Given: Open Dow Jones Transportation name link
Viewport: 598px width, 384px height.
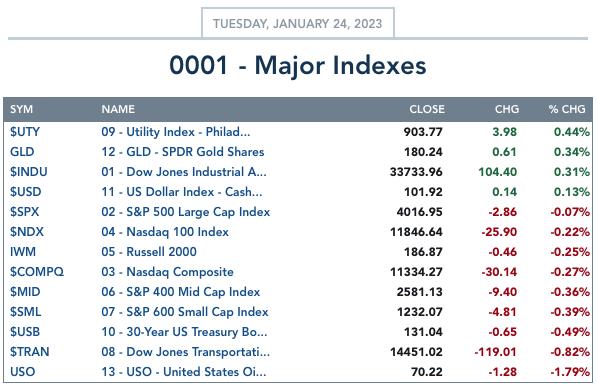Looking at the screenshot, I should pos(186,352).
